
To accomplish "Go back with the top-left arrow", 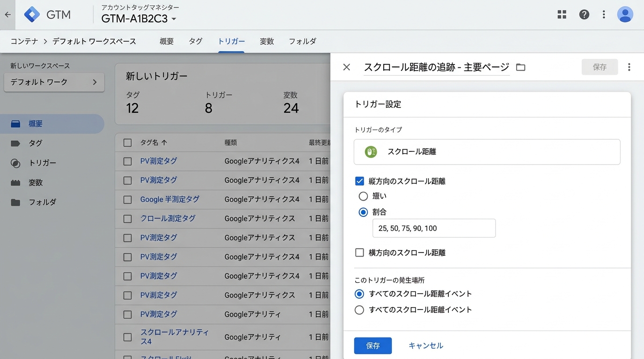I will [x=7, y=14].
